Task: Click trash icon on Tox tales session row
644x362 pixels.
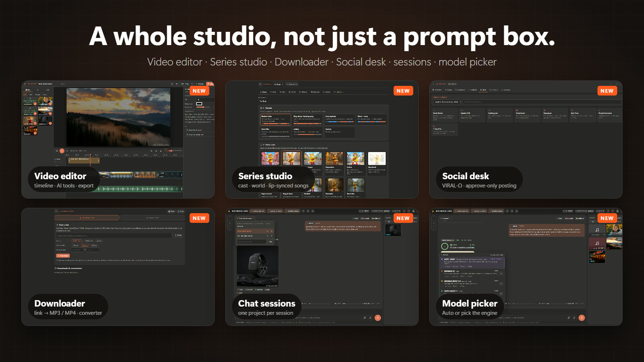Action: coord(272,236)
